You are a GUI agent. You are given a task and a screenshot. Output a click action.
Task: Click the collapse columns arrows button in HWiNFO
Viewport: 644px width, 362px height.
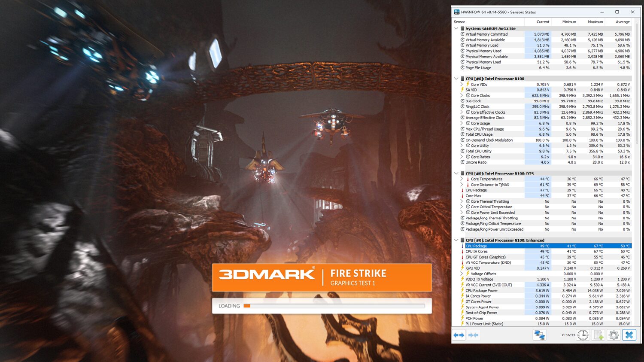(474, 335)
